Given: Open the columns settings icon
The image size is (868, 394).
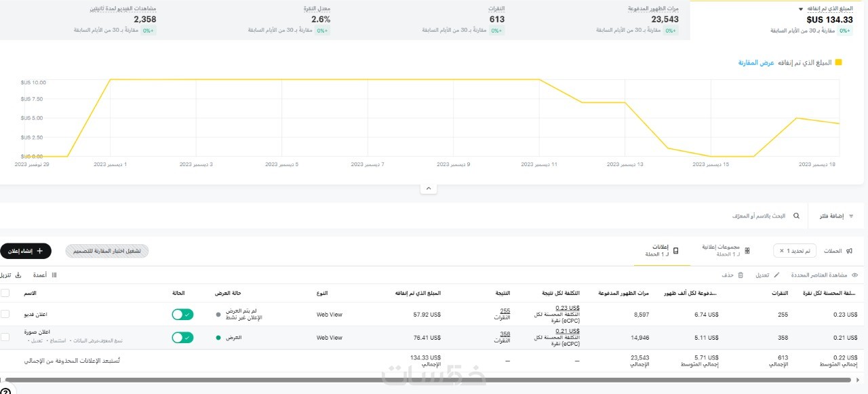Looking at the screenshot, I should [54, 275].
